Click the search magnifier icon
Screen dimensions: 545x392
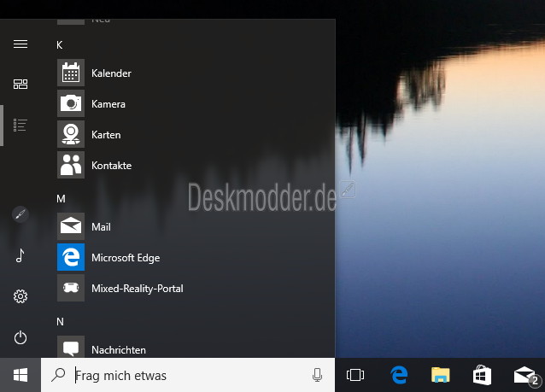coord(58,375)
